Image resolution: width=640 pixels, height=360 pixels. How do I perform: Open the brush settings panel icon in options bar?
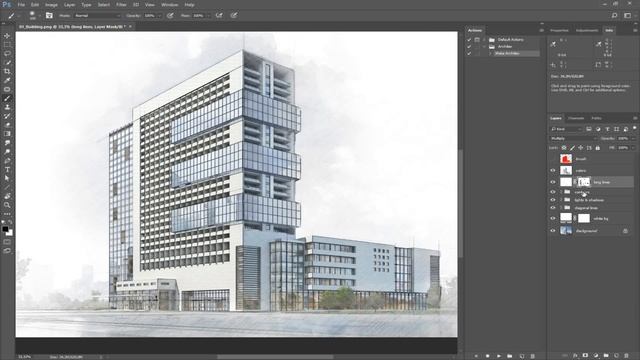pyautogui.click(x=49, y=16)
